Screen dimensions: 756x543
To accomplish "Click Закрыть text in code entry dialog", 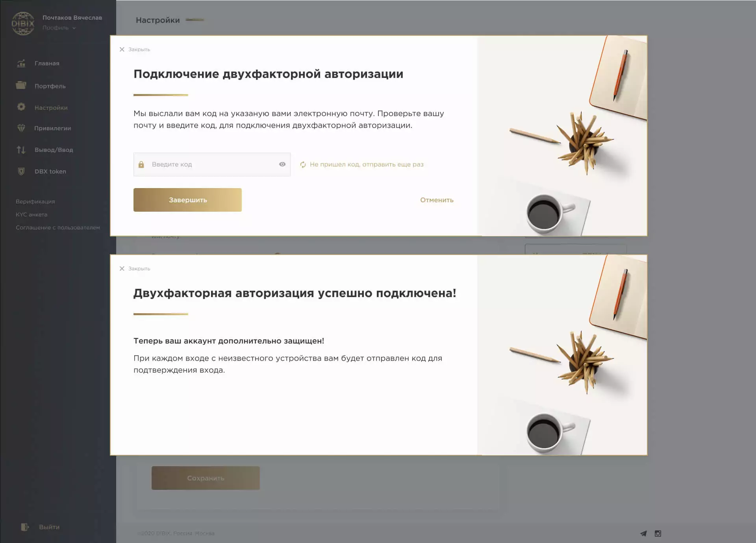I will pyautogui.click(x=139, y=50).
